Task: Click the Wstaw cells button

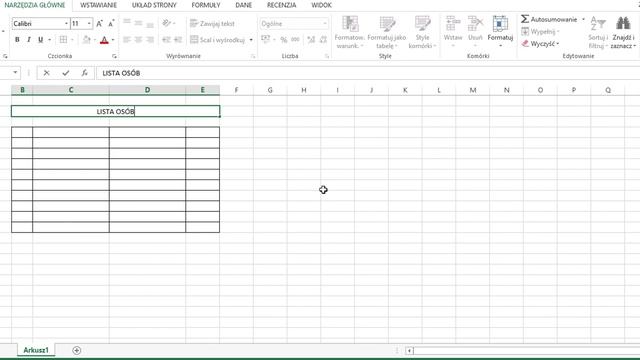Action: 453,32
